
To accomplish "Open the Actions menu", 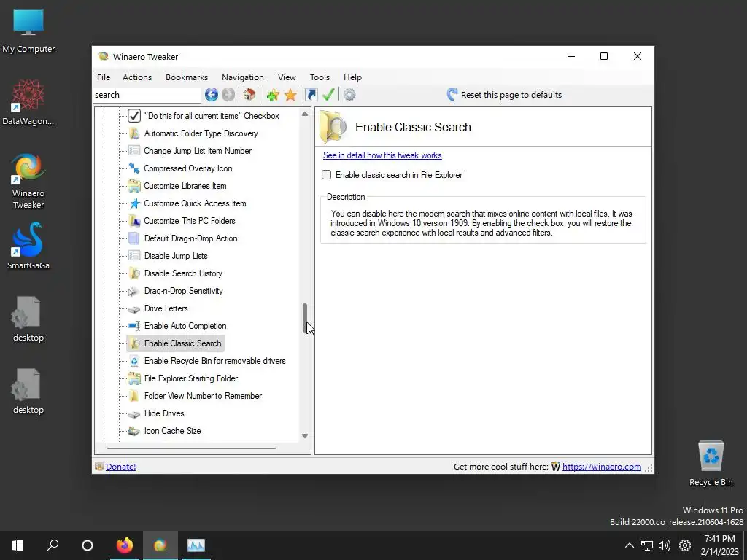I will coord(137,77).
